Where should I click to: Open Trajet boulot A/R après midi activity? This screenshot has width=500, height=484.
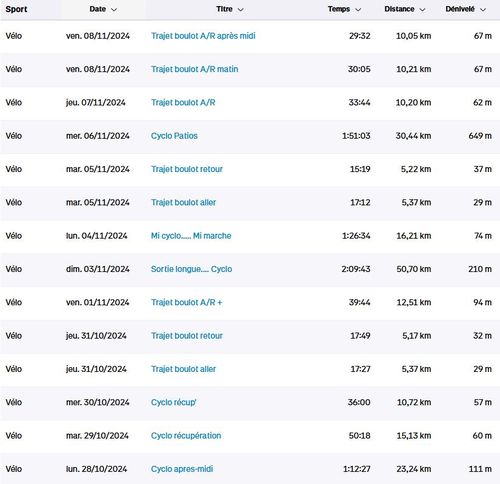coord(203,36)
